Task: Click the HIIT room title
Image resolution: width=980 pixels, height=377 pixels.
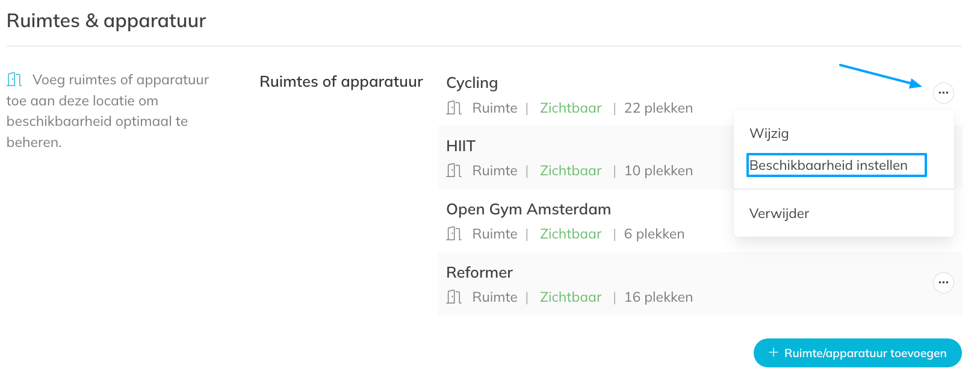Action: click(461, 146)
